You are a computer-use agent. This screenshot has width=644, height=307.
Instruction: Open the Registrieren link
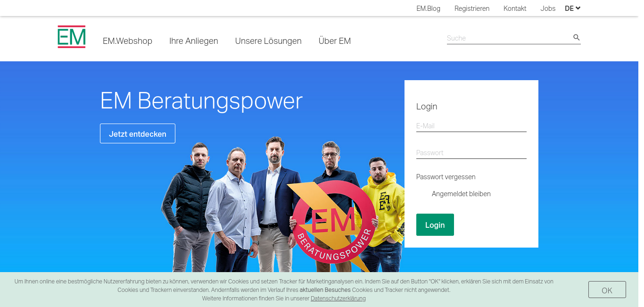(472, 8)
